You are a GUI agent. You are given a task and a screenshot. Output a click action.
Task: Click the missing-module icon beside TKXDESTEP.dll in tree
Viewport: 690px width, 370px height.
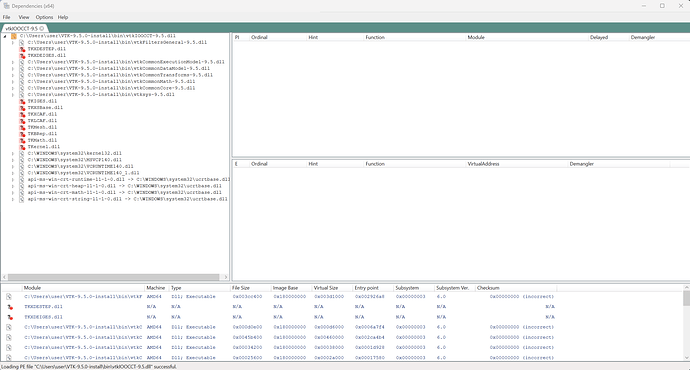click(x=22, y=49)
